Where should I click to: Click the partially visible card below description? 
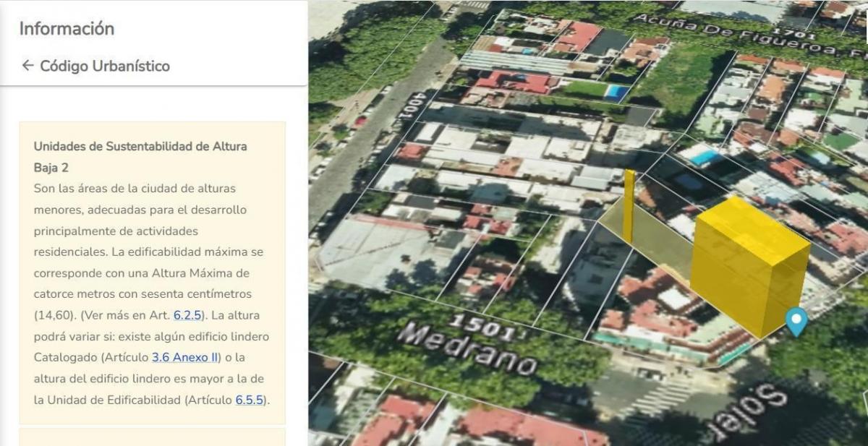point(152,437)
